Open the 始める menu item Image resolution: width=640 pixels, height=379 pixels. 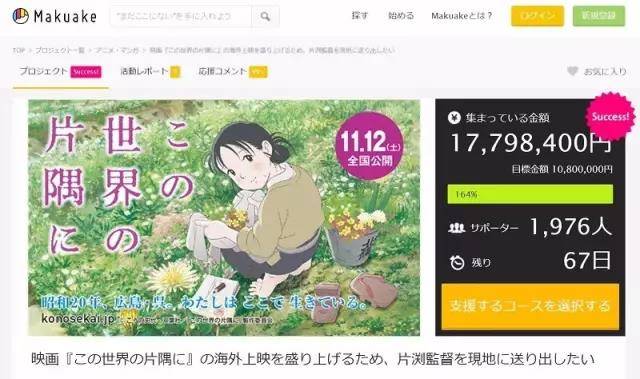tap(401, 16)
